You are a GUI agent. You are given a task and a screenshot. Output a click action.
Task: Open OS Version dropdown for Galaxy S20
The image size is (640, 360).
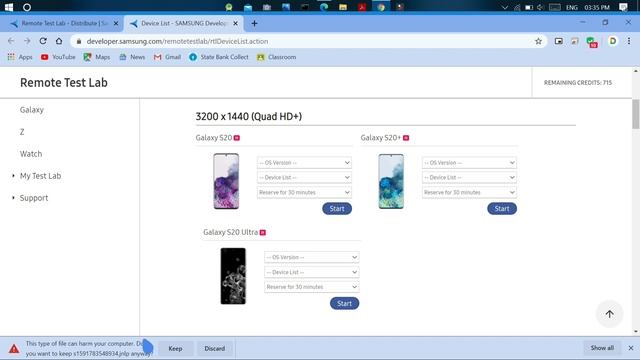[x=304, y=162]
